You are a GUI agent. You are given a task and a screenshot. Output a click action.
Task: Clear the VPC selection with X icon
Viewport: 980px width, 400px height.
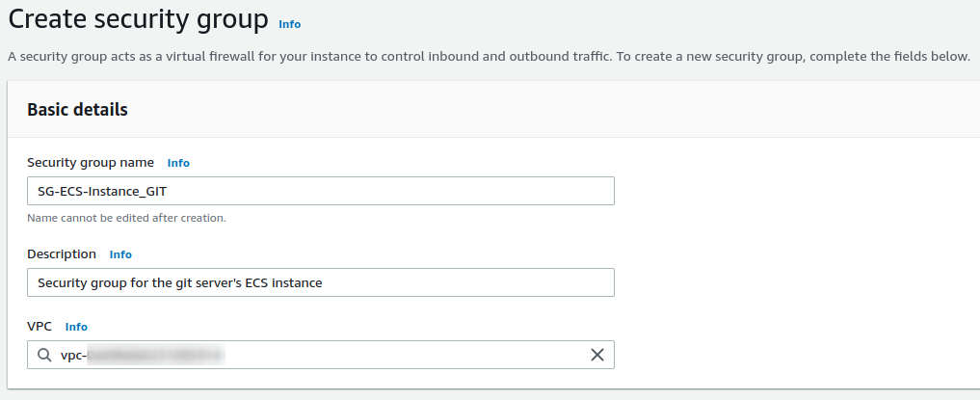point(596,355)
